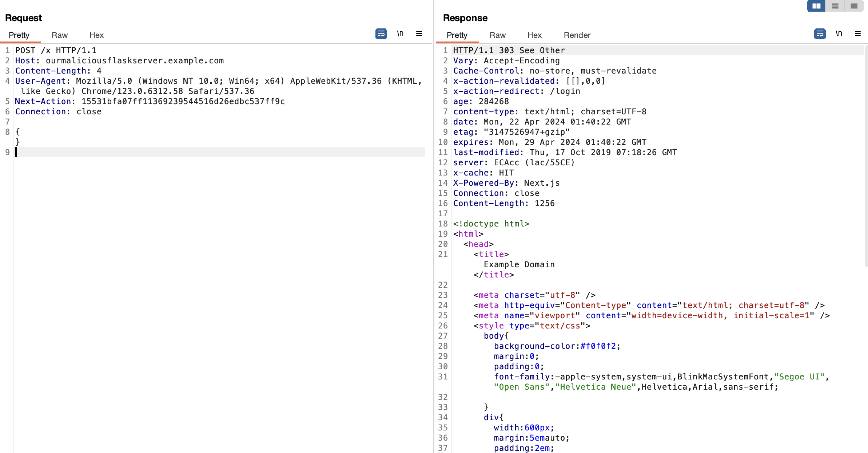
Task: Click the 'margin:5emauto;' CSS line
Action: coord(531,438)
